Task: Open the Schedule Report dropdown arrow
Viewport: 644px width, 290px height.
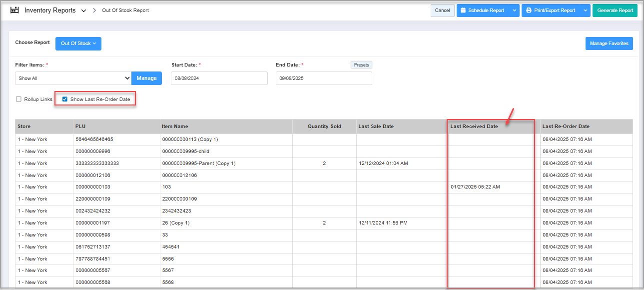Action: pyautogui.click(x=514, y=10)
